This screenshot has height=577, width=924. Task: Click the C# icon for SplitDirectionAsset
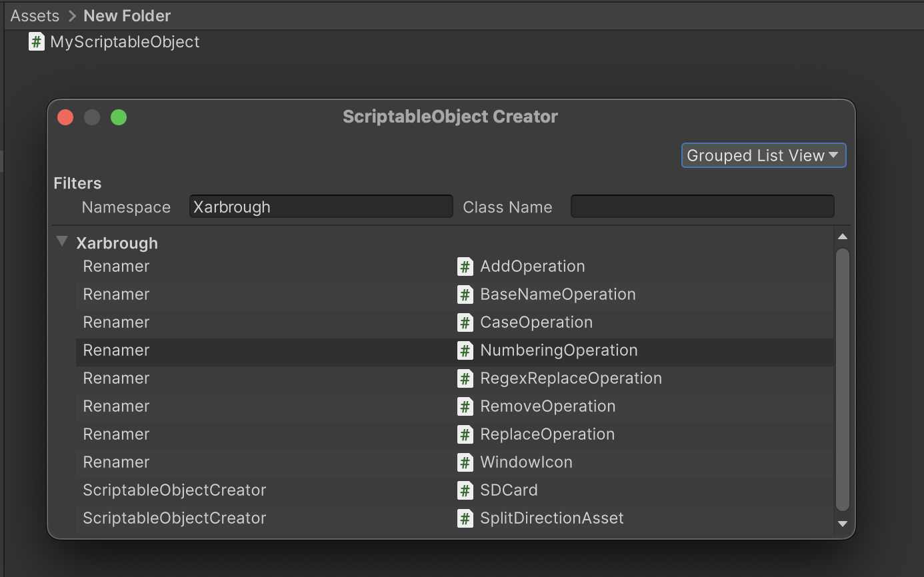point(465,518)
